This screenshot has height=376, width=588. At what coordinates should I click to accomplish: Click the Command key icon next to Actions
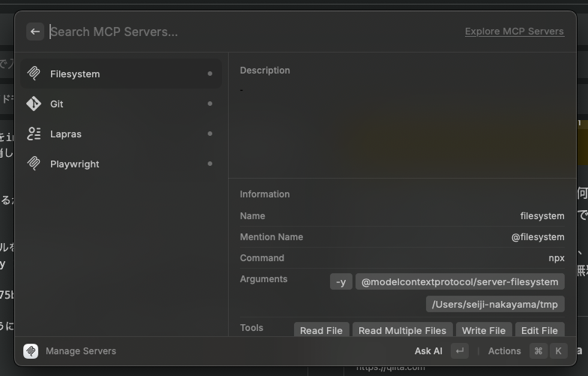[x=538, y=351]
